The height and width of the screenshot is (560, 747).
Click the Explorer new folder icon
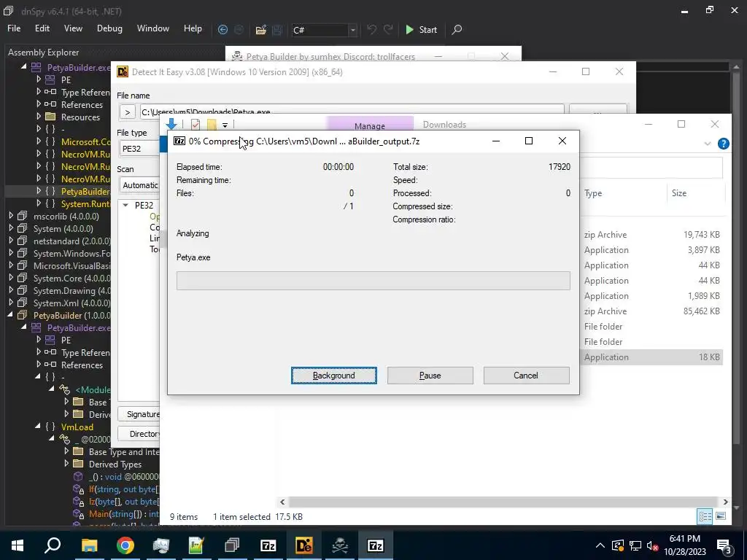(x=212, y=125)
